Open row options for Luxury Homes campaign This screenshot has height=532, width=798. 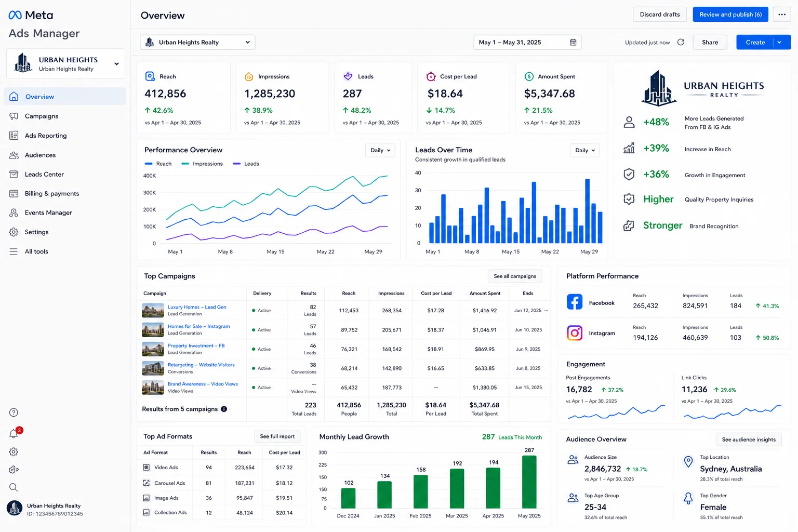546,310
